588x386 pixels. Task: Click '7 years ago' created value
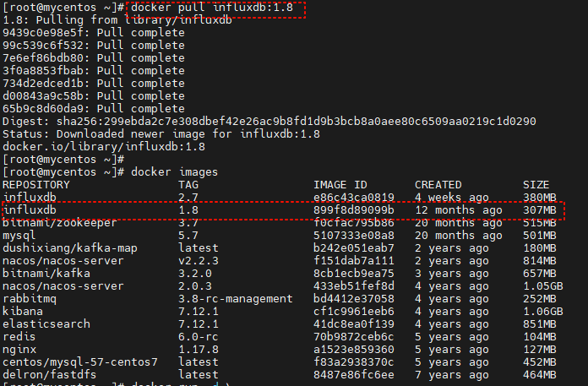point(452,375)
